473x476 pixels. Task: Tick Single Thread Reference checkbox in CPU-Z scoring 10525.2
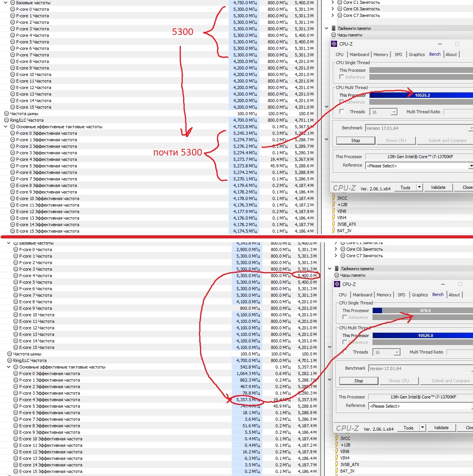(342, 77)
